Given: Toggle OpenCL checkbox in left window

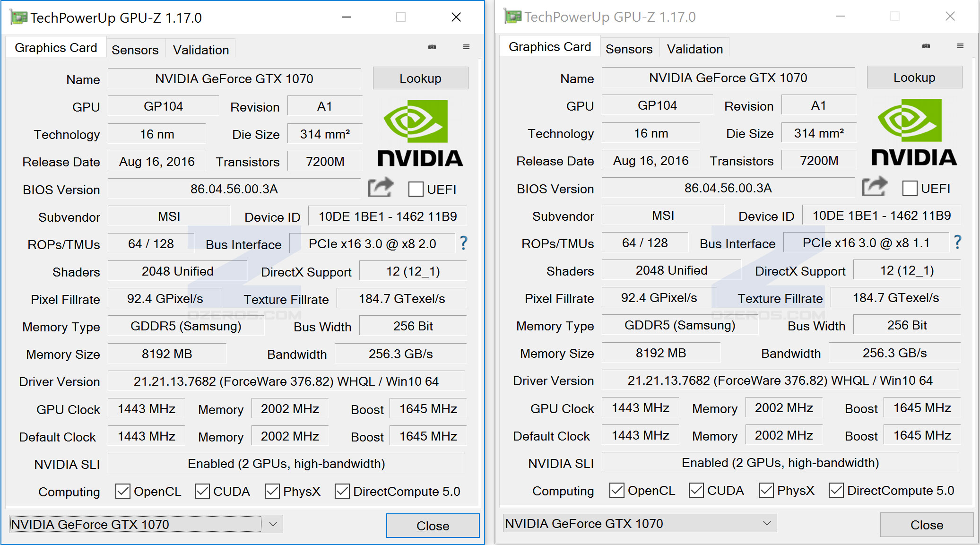Looking at the screenshot, I should click(x=123, y=491).
